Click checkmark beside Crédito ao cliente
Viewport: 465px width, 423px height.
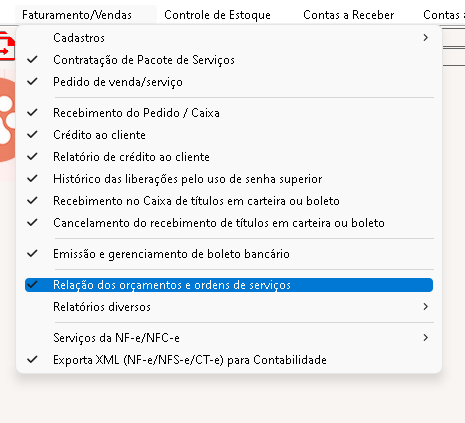(x=32, y=135)
